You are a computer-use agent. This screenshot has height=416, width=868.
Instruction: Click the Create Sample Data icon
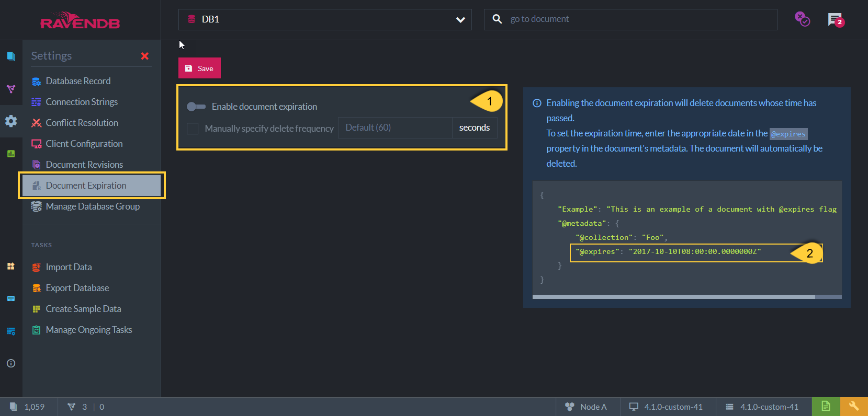coord(36,309)
